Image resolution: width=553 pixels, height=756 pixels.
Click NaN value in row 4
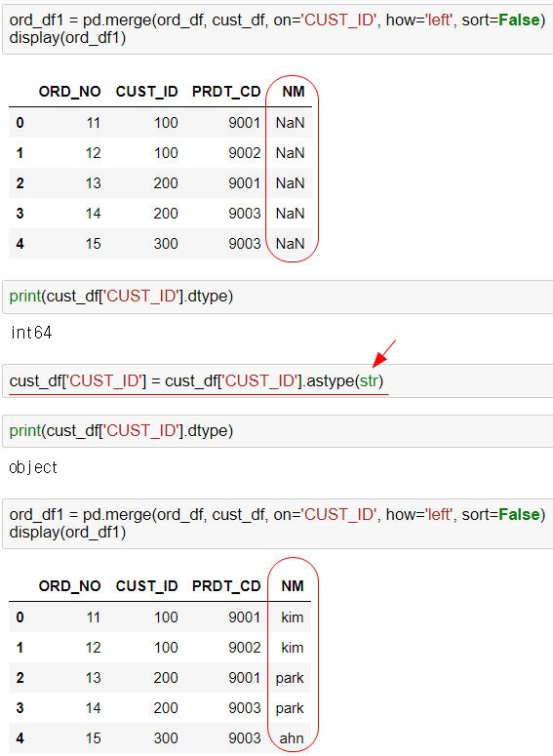tap(291, 244)
